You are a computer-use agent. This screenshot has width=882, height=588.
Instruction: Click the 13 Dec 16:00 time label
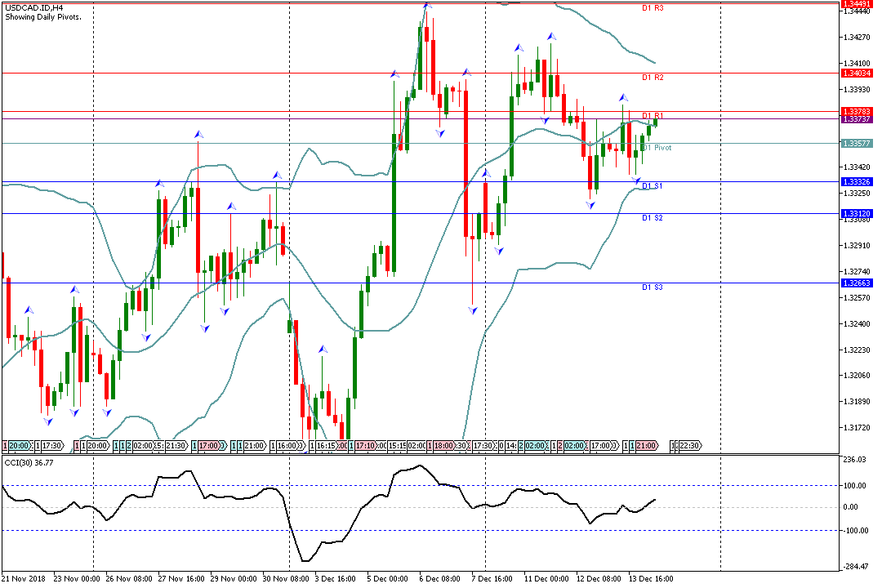[x=651, y=578]
